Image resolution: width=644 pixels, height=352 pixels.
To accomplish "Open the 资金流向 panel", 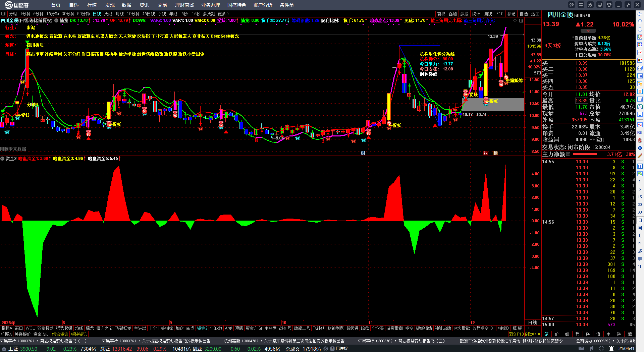I will click(41, 334).
